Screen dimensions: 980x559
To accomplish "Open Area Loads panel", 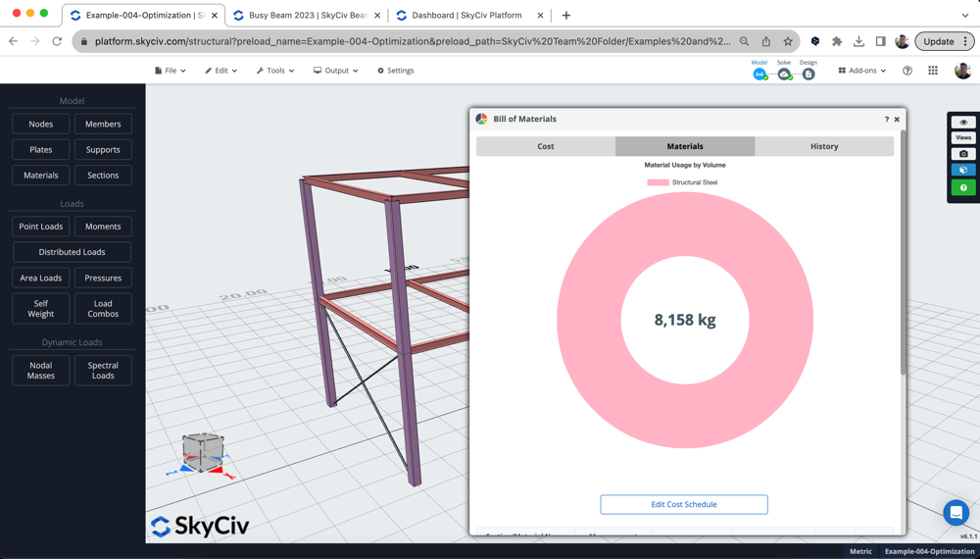I will click(40, 278).
